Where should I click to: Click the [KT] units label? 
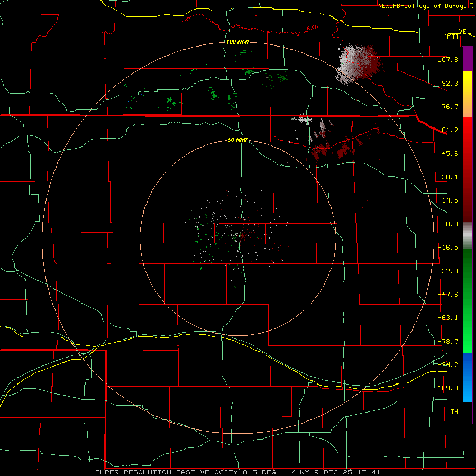click(452, 36)
